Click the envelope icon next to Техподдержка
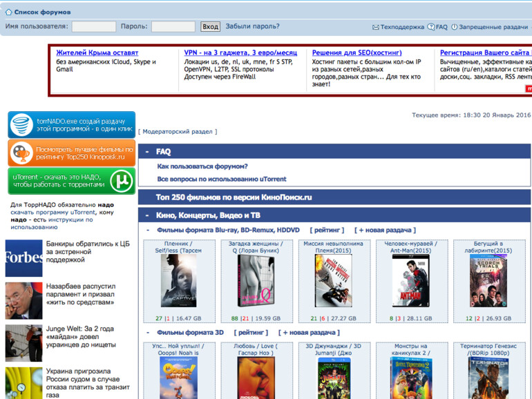The image size is (532, 399). [376, 27]
